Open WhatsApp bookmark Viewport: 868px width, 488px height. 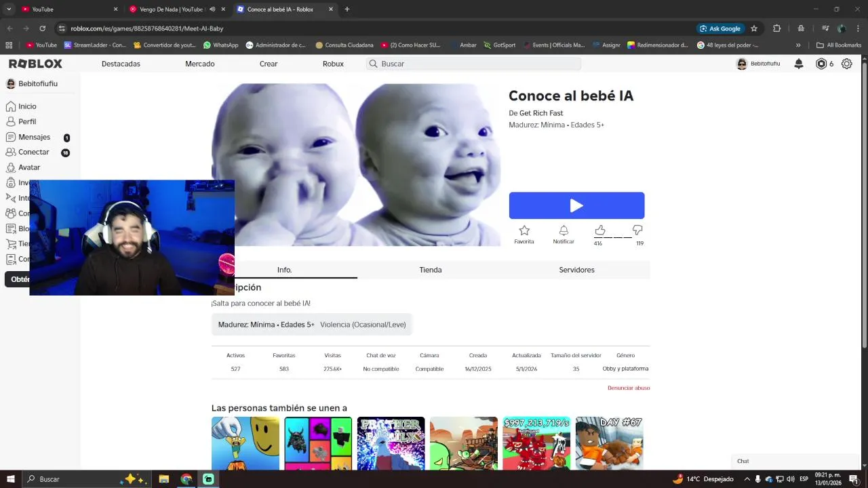[x=220, y=45]
